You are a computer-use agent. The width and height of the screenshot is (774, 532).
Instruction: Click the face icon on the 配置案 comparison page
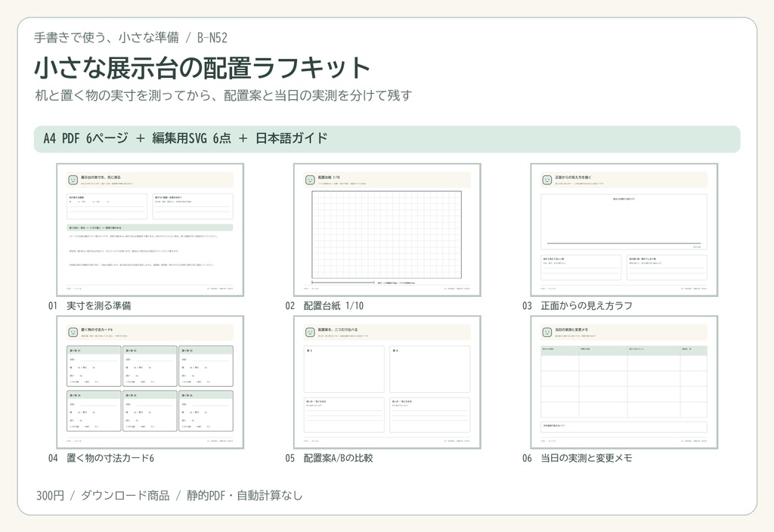click(310, 332)
